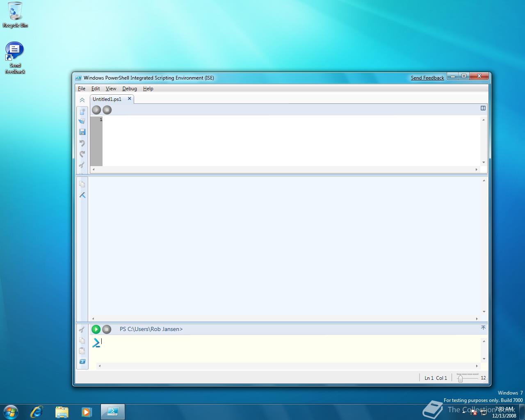
Task: Click the Redo arrow icon
Action: 82,154
